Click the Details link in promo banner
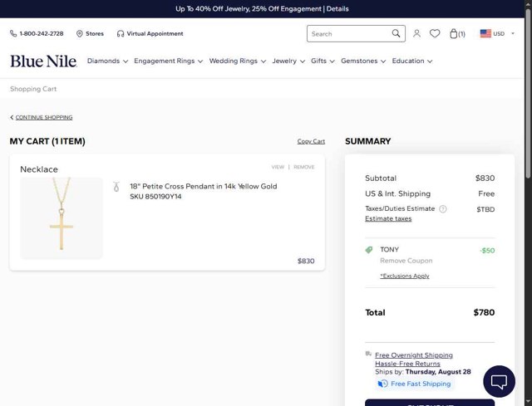532x406 pixels. click(337, 9)
